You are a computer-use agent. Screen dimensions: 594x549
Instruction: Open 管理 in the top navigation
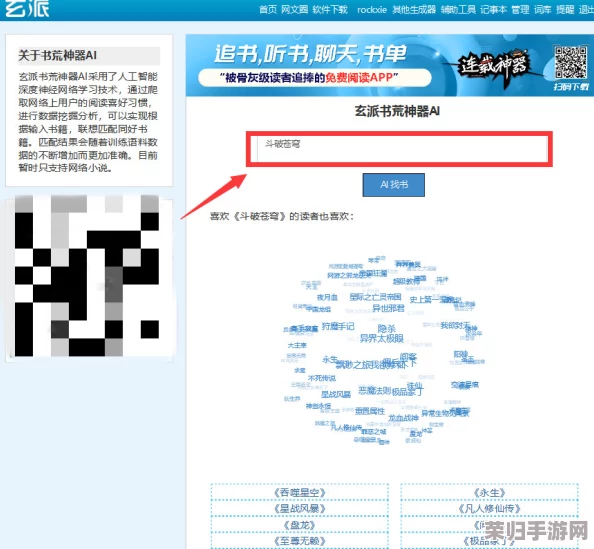tap(520, 9)
